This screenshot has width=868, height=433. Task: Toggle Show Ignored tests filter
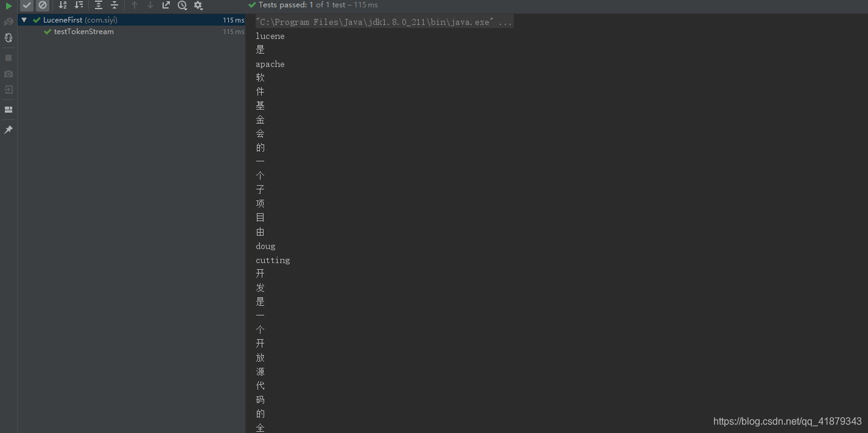click(x=42, y=5)
